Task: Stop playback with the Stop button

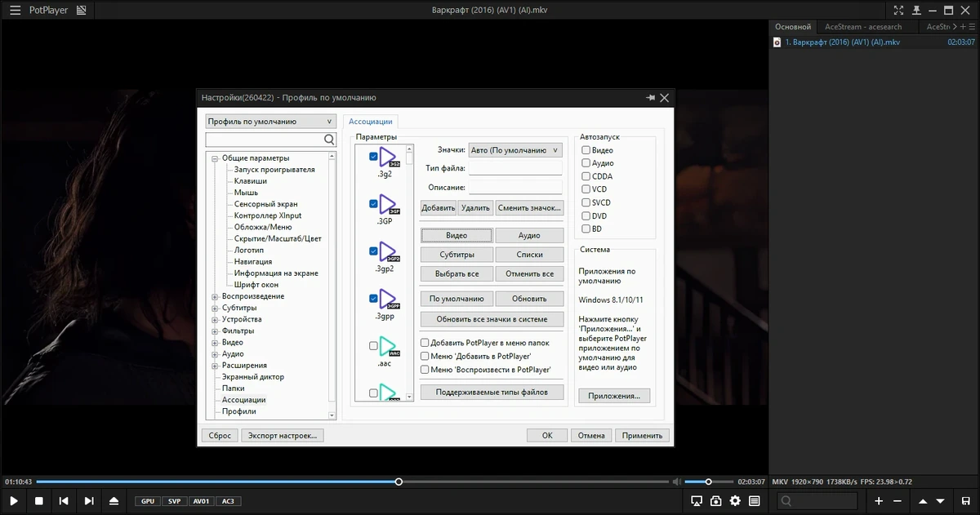Action: tap(38, 500)
